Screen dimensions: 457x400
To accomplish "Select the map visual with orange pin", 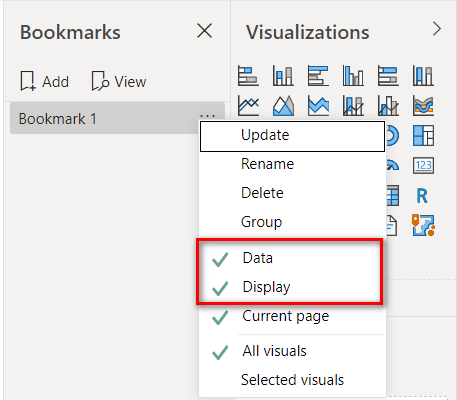I will coord(423,225).
